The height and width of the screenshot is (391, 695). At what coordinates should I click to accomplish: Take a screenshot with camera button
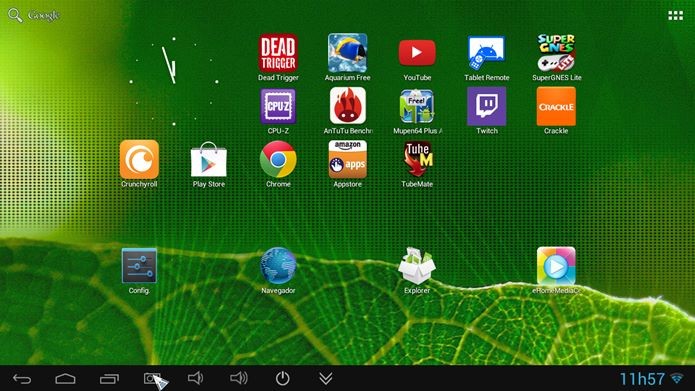(152, 379)
